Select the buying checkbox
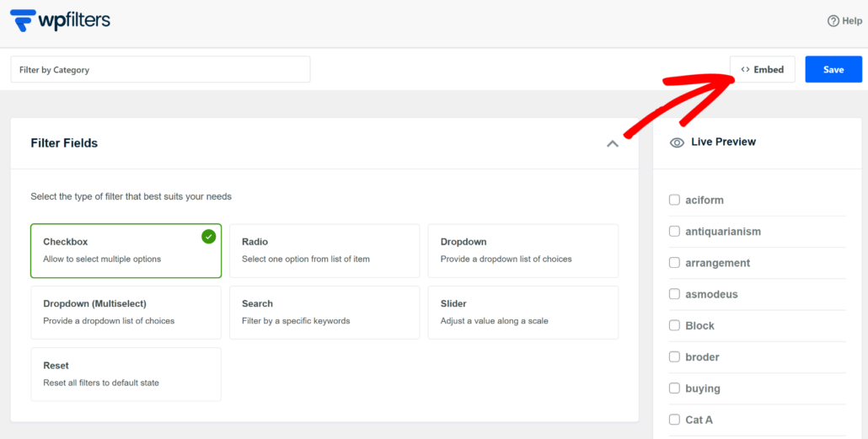 click(674, 388)
